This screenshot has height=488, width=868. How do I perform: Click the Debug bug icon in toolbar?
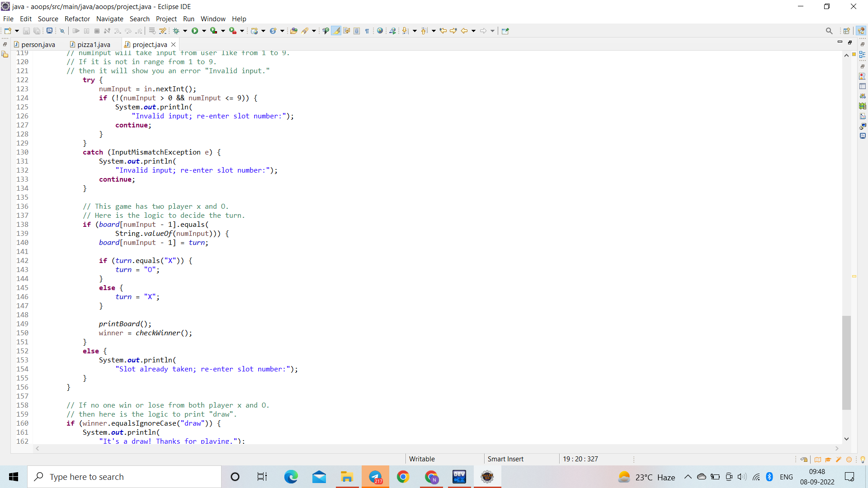[176, 31]
